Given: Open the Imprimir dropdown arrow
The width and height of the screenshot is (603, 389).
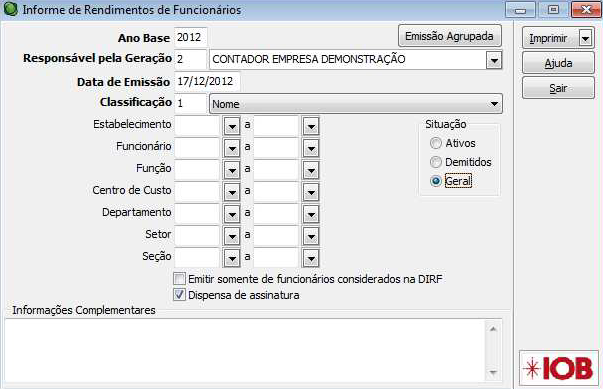Looking at the screenshot, I should [x=586, y=38].
